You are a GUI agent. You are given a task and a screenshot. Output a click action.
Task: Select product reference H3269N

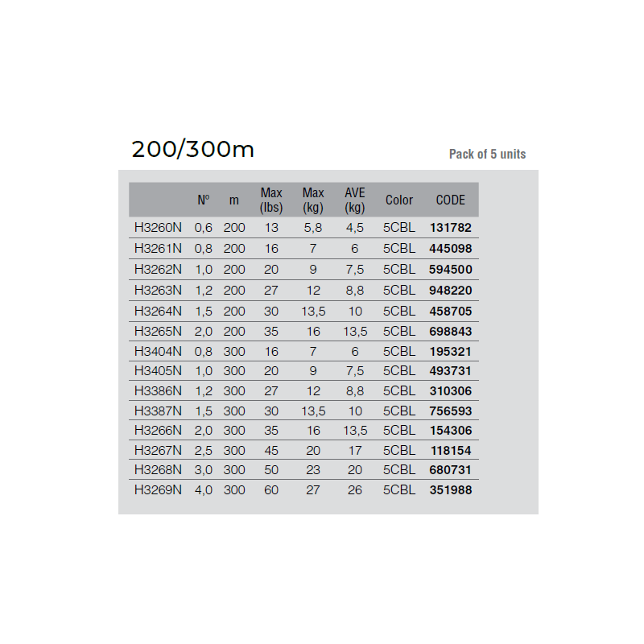click(x=158, y=489)
